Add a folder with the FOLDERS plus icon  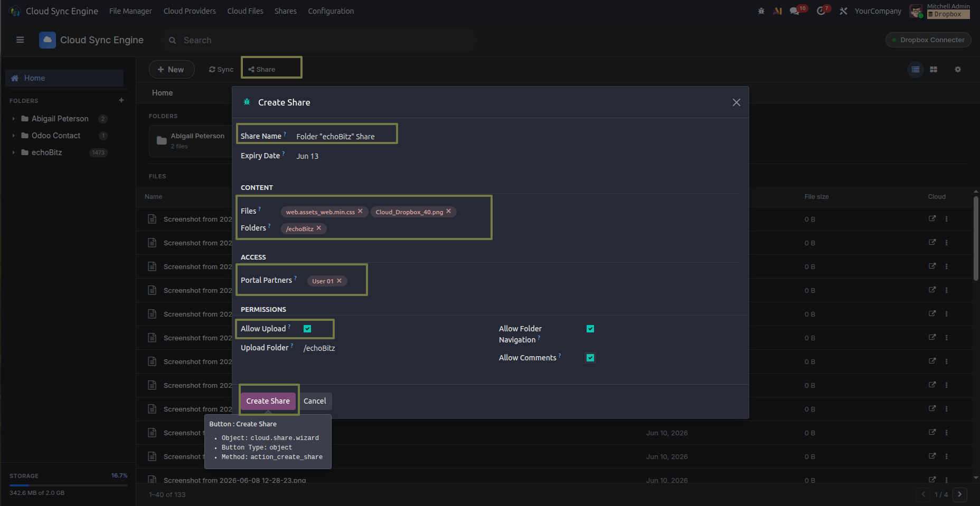click(121, 100)
